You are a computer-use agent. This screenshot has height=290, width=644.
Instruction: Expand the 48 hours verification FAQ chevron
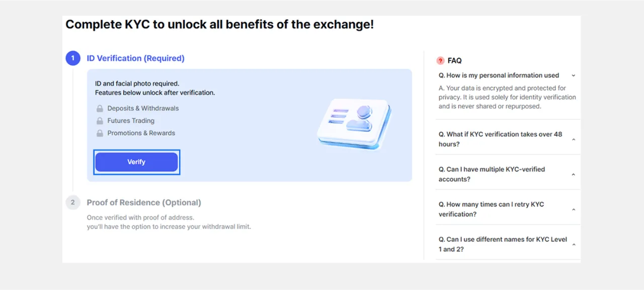(x=574, y=139)
